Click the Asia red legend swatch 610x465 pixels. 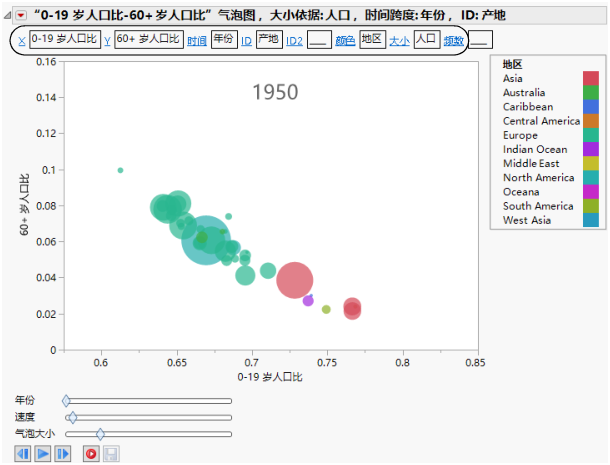coord(591,78)
